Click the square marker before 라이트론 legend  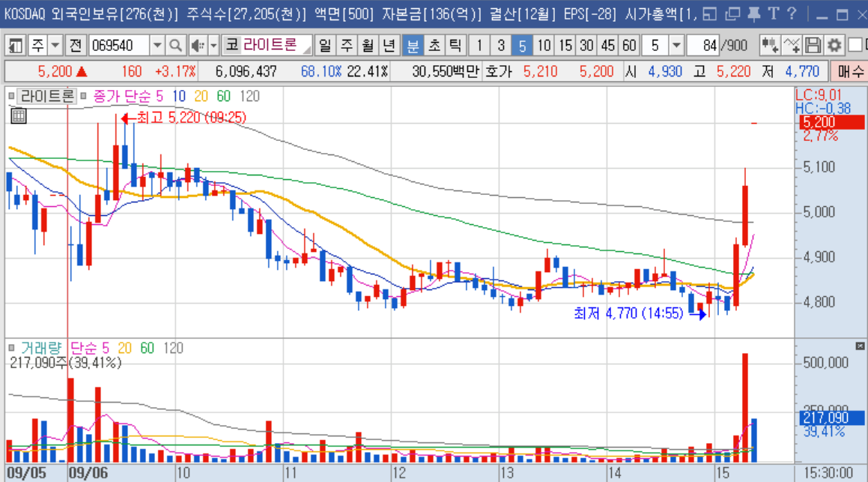click(12, 97)
